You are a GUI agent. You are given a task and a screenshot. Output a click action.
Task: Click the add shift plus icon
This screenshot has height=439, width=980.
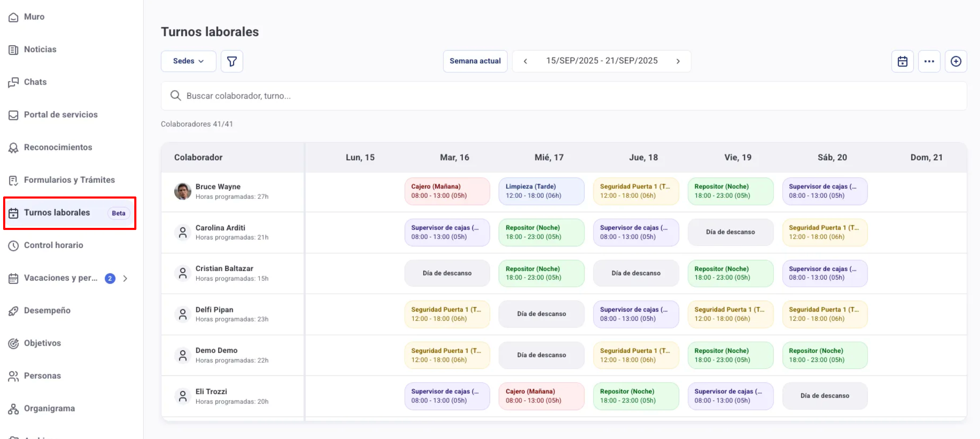point(955,61)
